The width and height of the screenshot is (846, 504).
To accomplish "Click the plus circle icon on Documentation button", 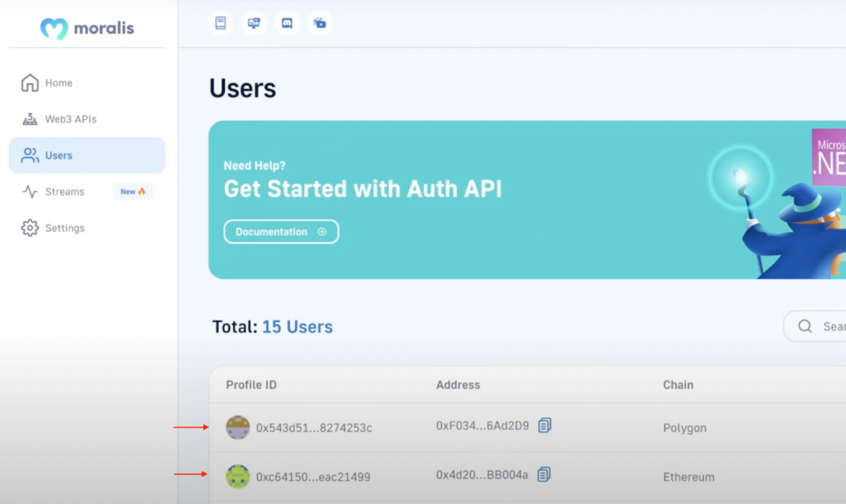I will point(322,231).
